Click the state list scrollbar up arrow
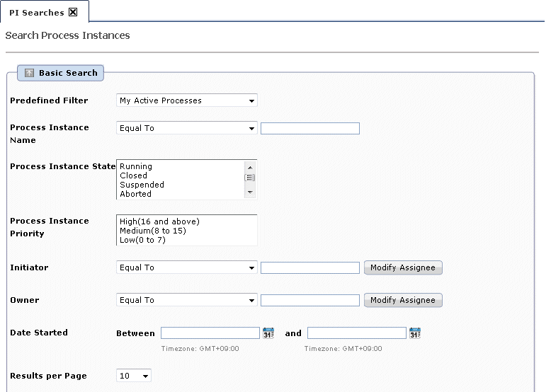The width and height of the screenshot is (551, 392). pos(250,167)
